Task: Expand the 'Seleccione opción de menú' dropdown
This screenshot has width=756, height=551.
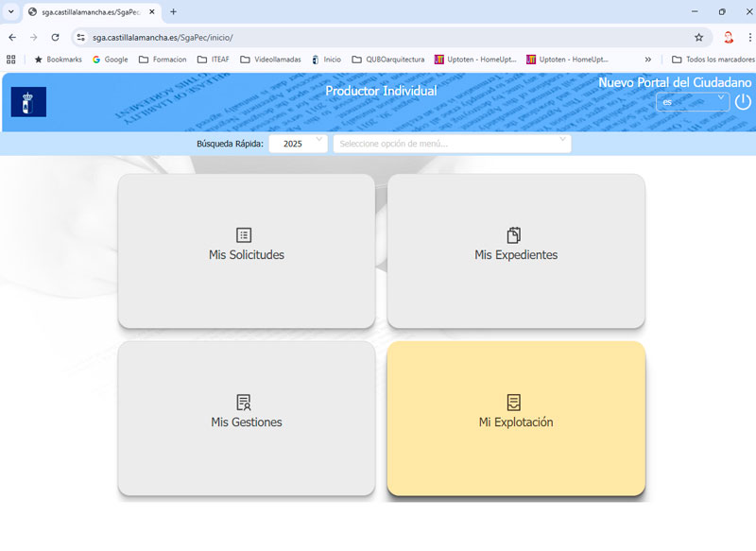Action: click(x=452, y=144)
